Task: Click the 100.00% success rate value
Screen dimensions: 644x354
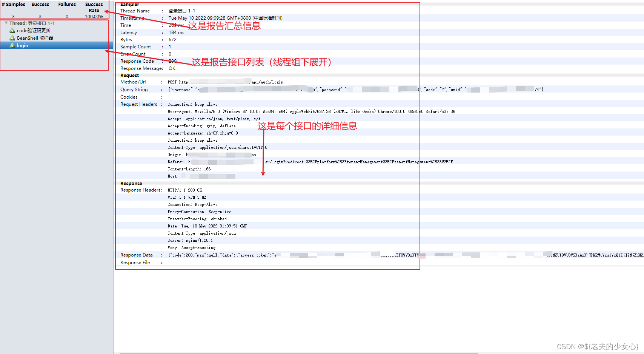Action: (94, 17)
